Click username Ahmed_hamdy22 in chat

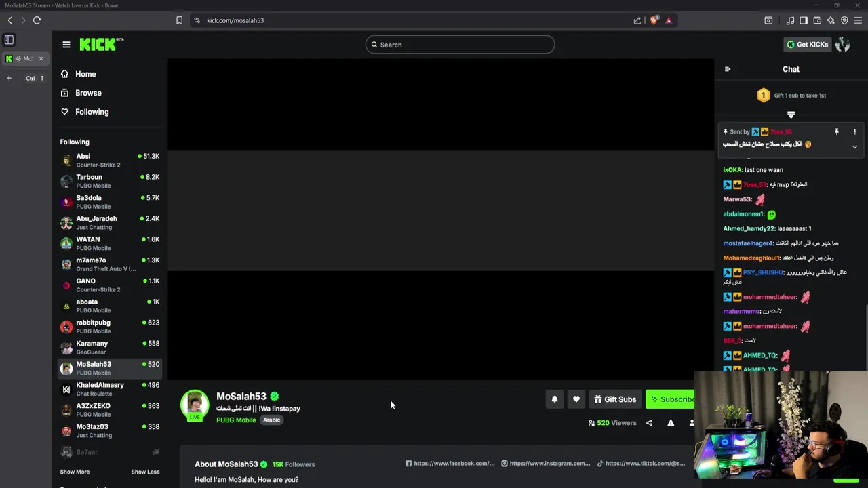pyautogui.click(x=749, y=229)
